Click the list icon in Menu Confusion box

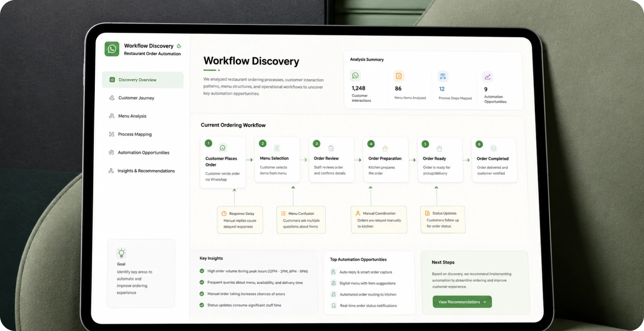[x=283, y=213]
